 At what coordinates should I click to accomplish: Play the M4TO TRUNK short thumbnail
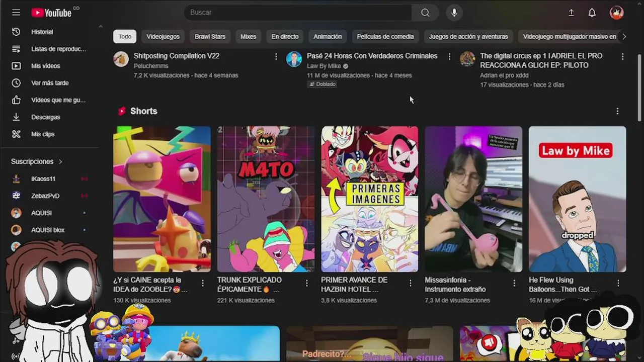pyautogui.click(x=266, y=199)
